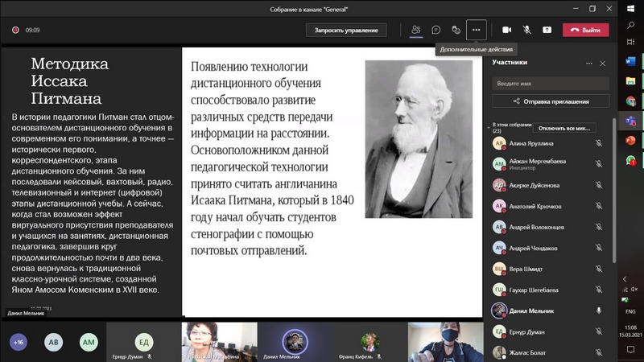Select the video tile of person in mask
Viewport: 644px width, 362px height.
click(445, 342)
